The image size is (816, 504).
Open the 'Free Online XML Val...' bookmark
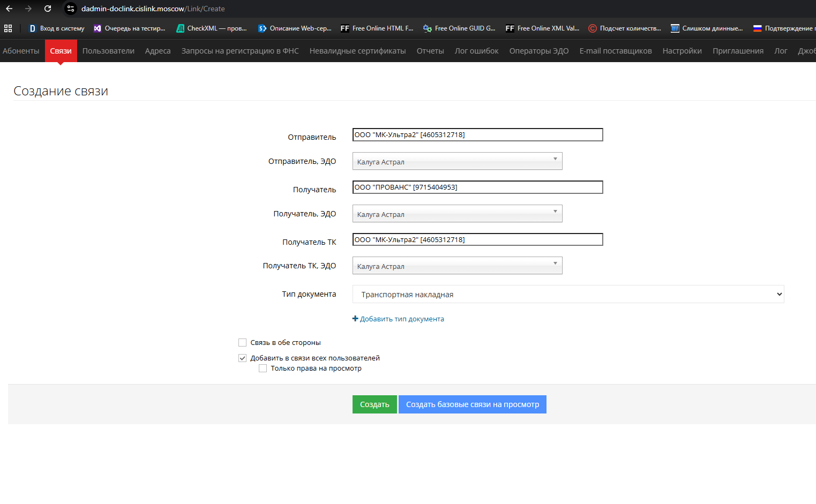click(x=543, y=28)
